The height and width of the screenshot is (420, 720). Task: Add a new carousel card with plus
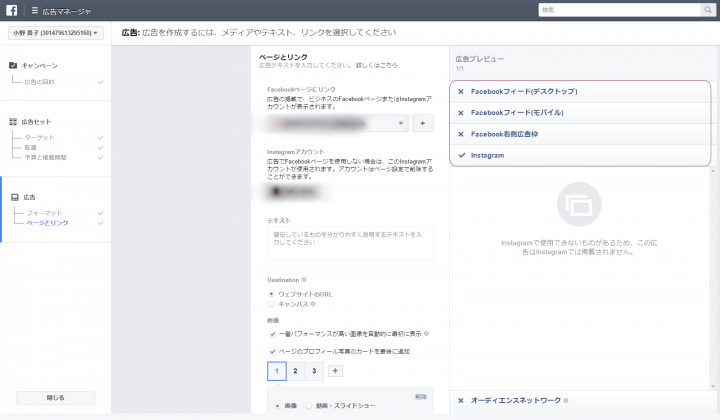pos(335,371)
